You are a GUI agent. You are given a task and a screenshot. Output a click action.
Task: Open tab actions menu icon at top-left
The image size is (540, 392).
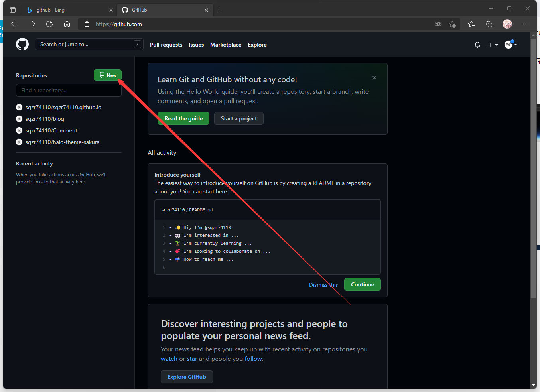pyautogui.click(x=13, y=10)
